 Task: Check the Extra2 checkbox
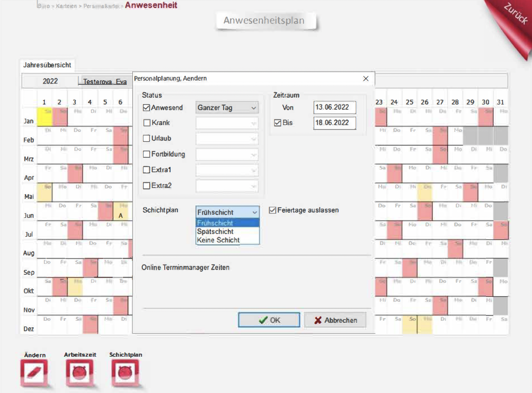coord(147,186)
